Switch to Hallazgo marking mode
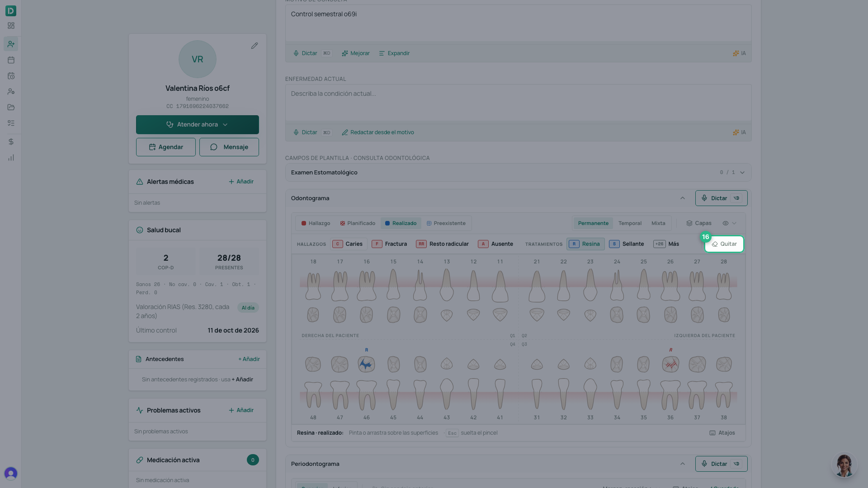The height and width of the screenshot is (488, 868). [316, 223]
